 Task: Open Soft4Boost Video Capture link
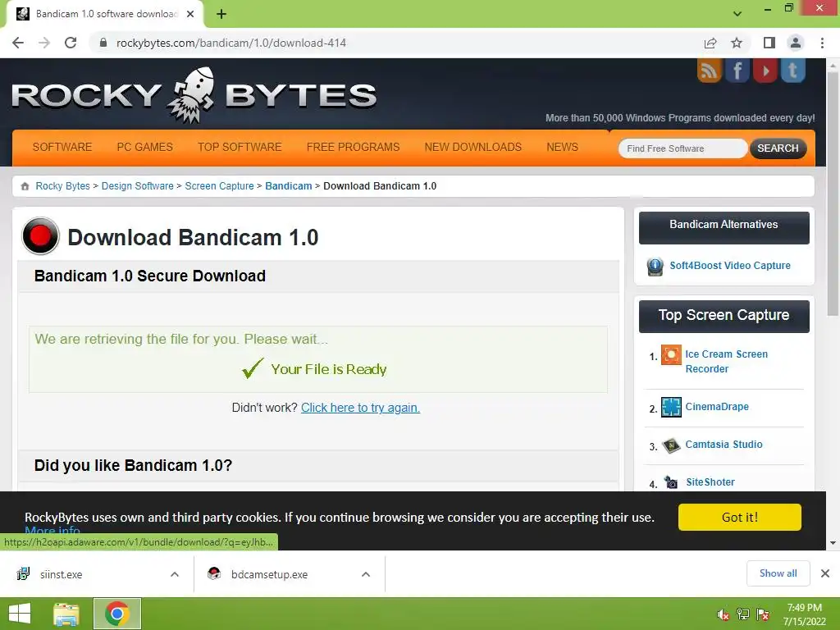click(729, 266)
